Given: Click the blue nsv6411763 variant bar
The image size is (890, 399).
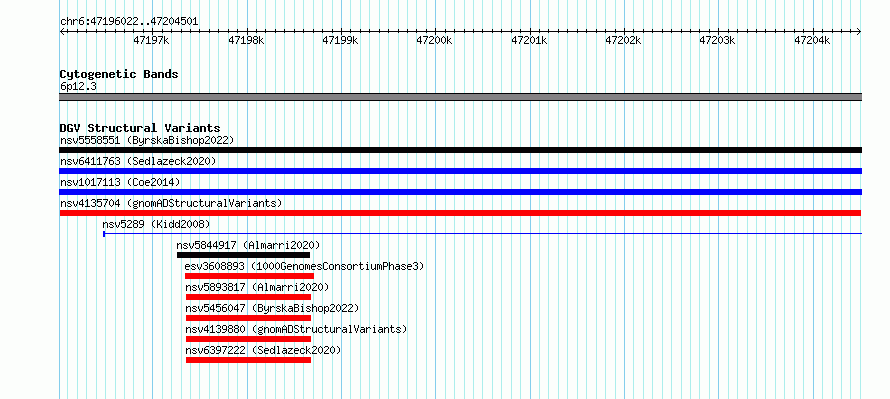Looking at the screenshot, I should (460, 171).
